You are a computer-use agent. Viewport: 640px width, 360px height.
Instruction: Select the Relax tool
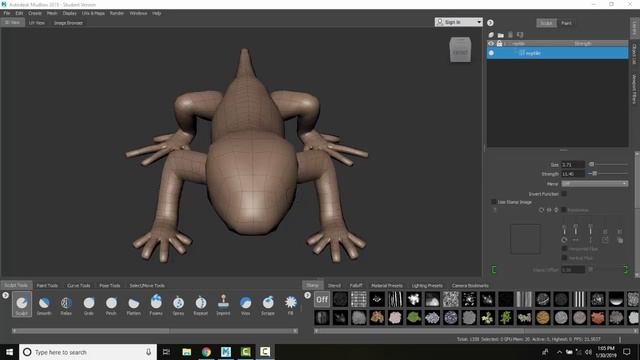point(66,304)
